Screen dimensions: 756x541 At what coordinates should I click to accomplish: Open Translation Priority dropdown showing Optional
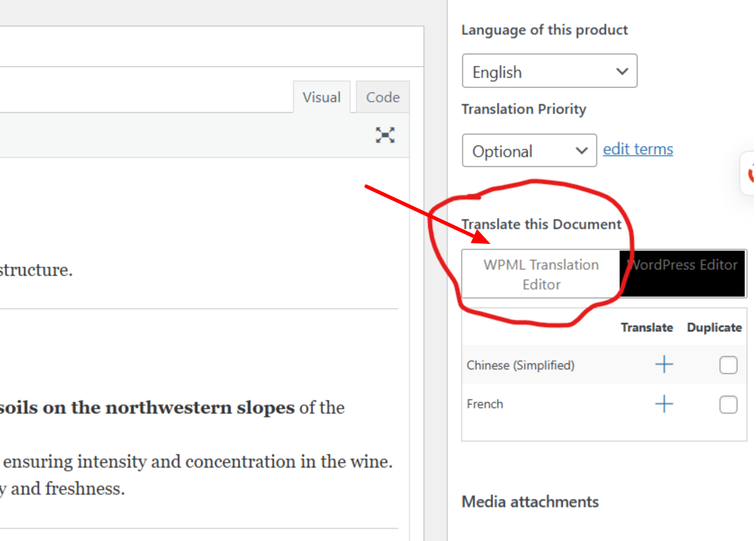point(529,150)
